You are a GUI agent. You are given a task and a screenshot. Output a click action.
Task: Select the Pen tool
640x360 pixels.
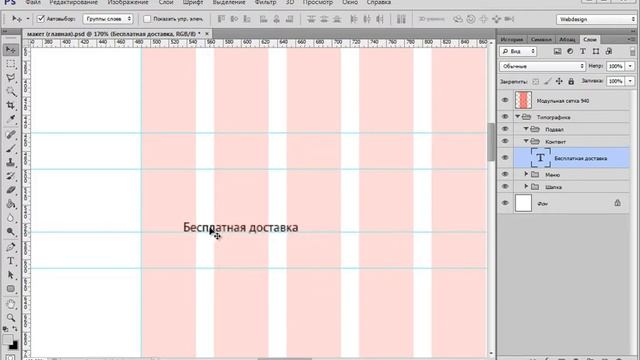11,247
